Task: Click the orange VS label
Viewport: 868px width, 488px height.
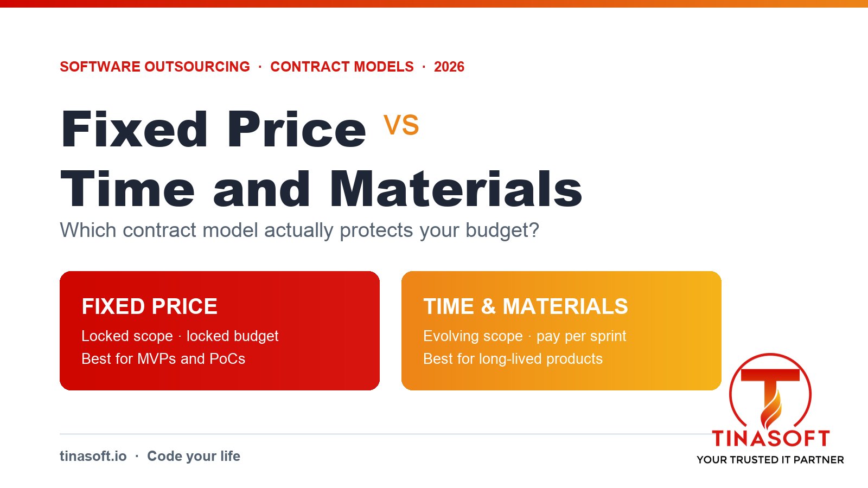Action: (x=401, y=125)
